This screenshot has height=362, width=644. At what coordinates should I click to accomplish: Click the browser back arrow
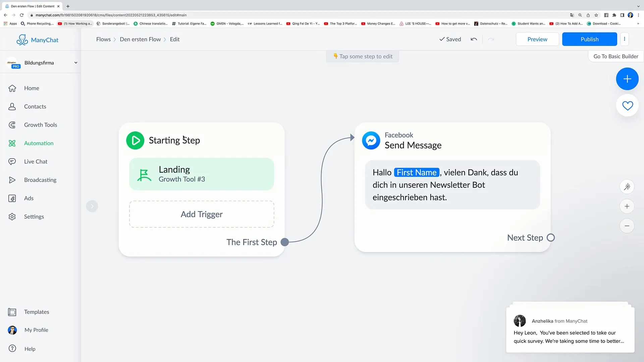point(5,15)
